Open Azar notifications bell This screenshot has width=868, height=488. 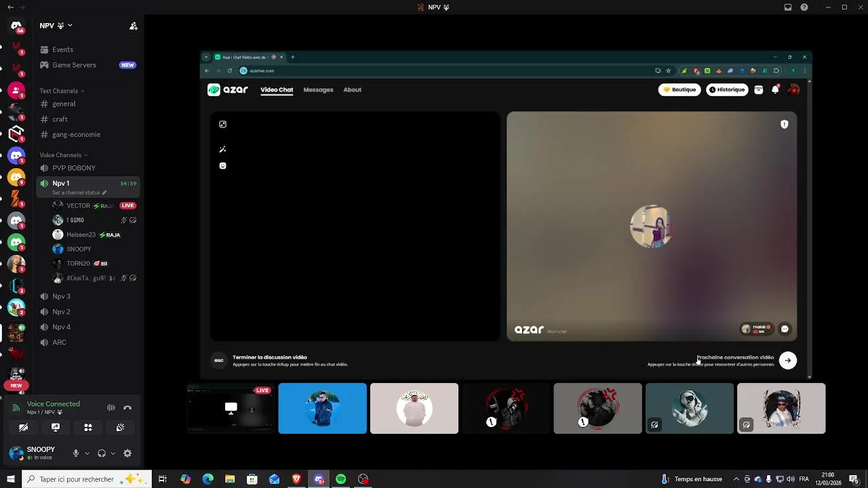click(x=775, y=89)
